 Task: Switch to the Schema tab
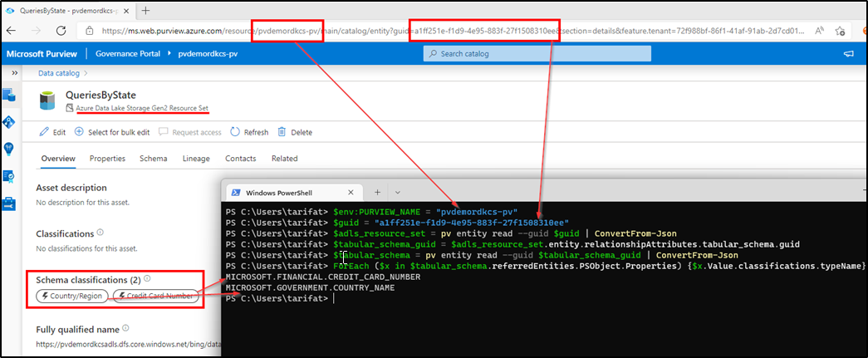(154, 159)
